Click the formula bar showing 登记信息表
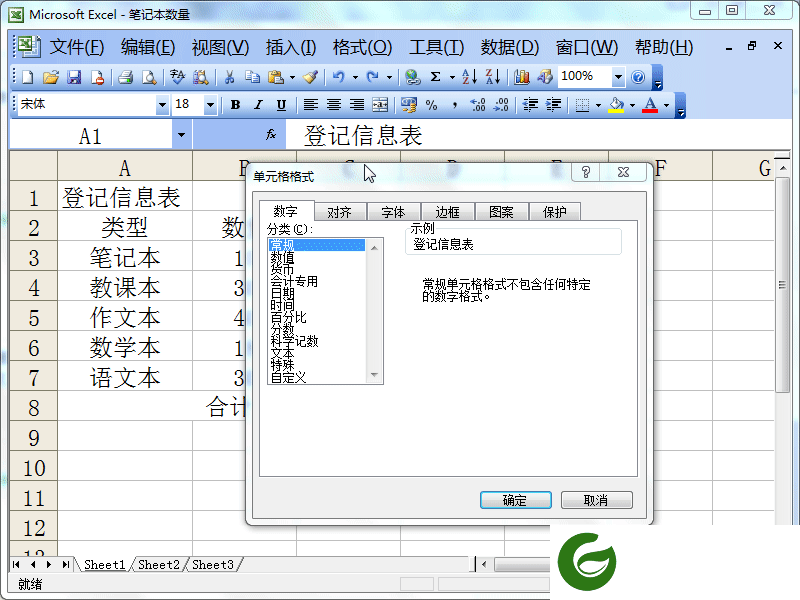This screenshot has height=600, width=800. pos(538,135)
